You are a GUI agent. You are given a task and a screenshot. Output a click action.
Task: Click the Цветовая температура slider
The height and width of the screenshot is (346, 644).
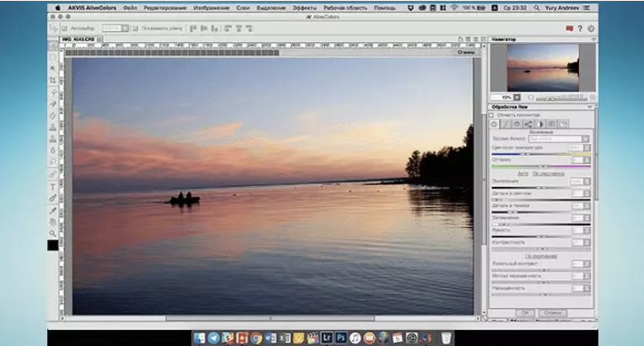[541, 154]
